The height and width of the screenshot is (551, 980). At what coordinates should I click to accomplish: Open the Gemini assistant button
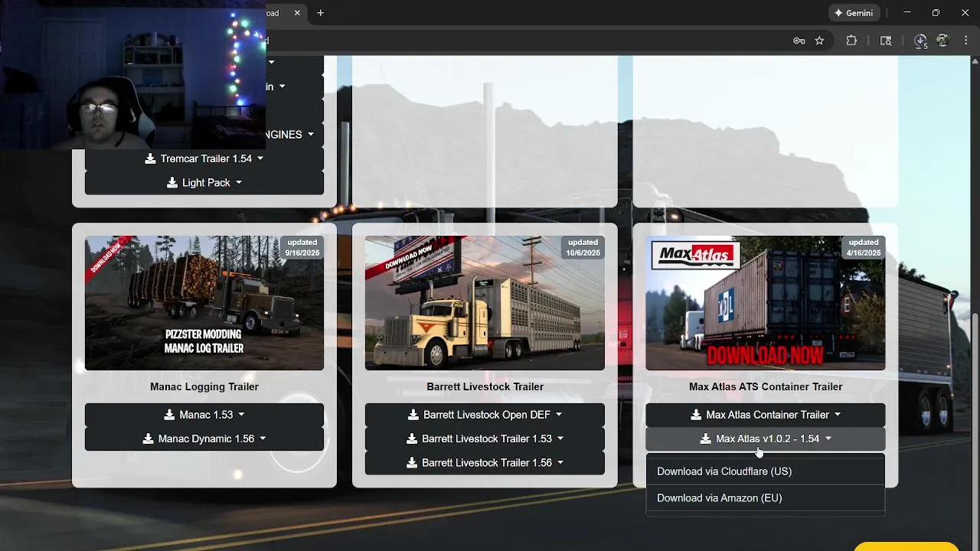853,13
